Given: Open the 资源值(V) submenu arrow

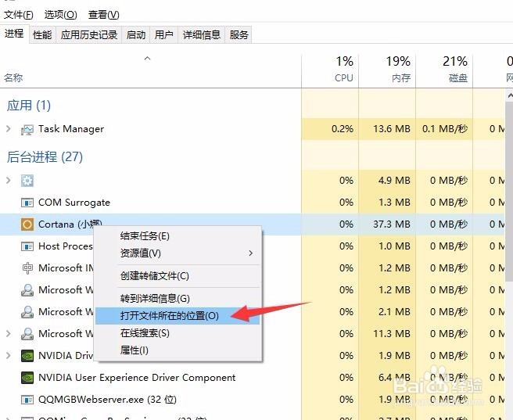Looking at the screenshot, I should pyautogui.click(x=250, y=253).
